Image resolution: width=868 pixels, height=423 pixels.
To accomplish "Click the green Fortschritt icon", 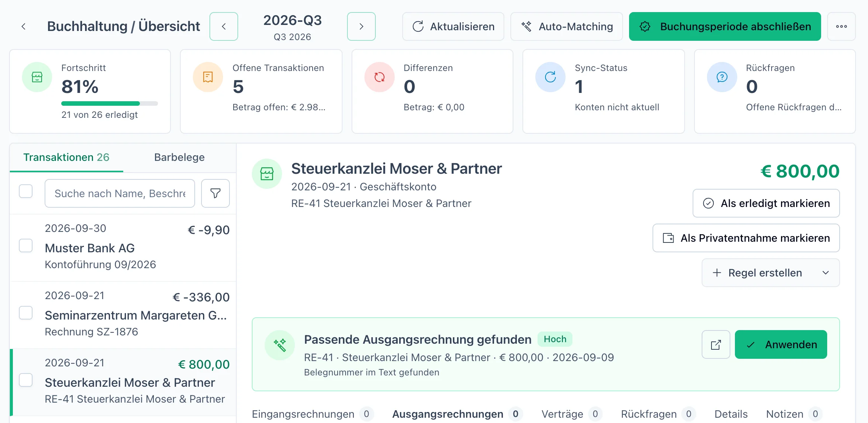I will [37, 77].
